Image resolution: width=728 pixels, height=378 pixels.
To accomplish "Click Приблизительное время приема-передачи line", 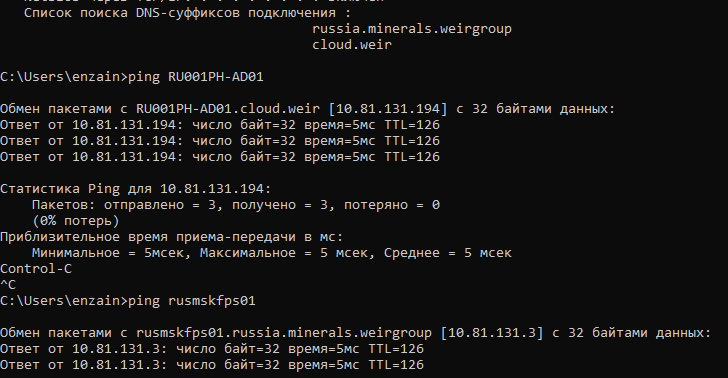I will (171, 237).
